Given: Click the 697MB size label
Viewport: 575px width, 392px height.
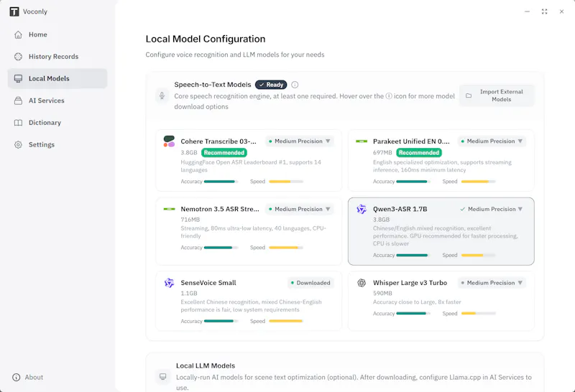Looking at the screenshot, I should 382,152.
